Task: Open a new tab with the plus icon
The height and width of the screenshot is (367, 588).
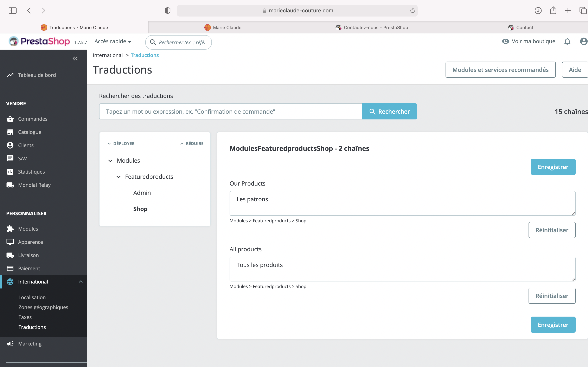Action: click(x=568, y=11)
